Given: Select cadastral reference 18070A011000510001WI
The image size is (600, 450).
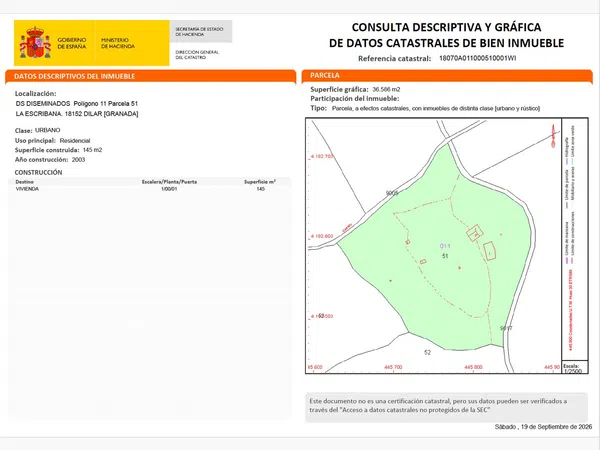Looking at the screenshot, I should click(x=478, y=58).
